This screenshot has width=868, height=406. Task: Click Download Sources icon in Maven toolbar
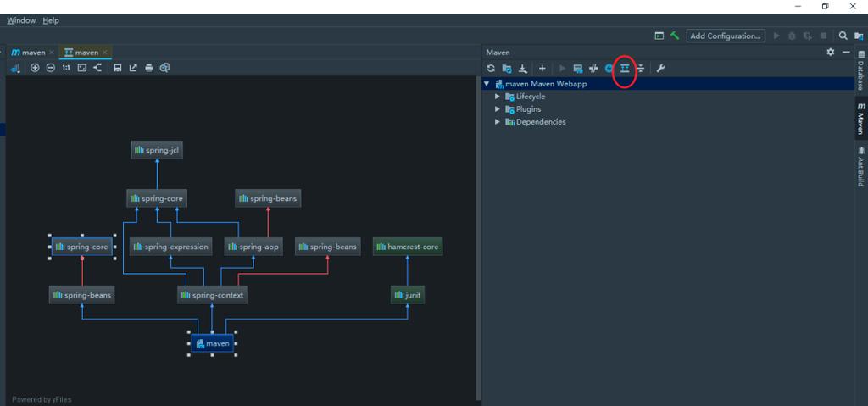[522, 68]
